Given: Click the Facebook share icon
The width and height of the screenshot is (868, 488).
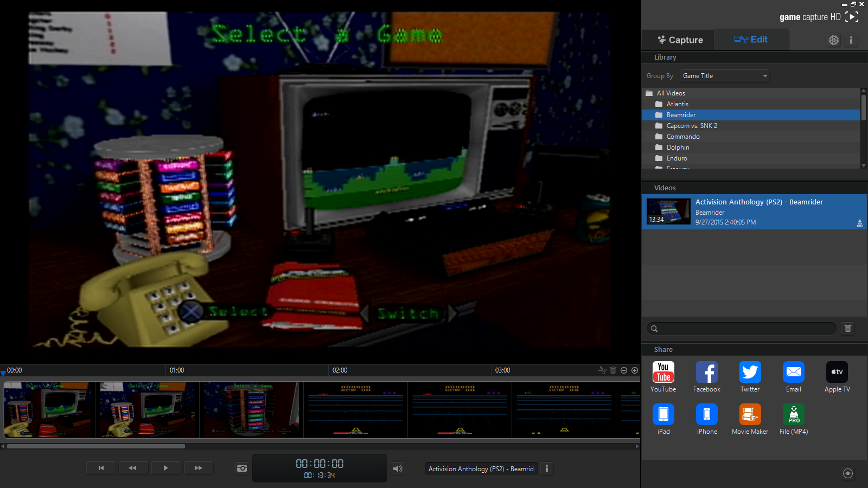Looking at the screenshot, I should [706, 373].
